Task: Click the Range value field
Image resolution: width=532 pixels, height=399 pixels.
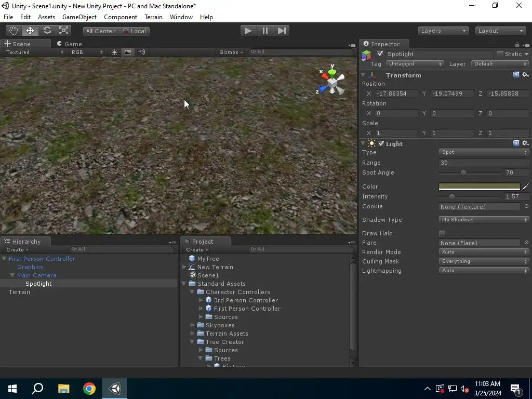Action: point(484,163)
